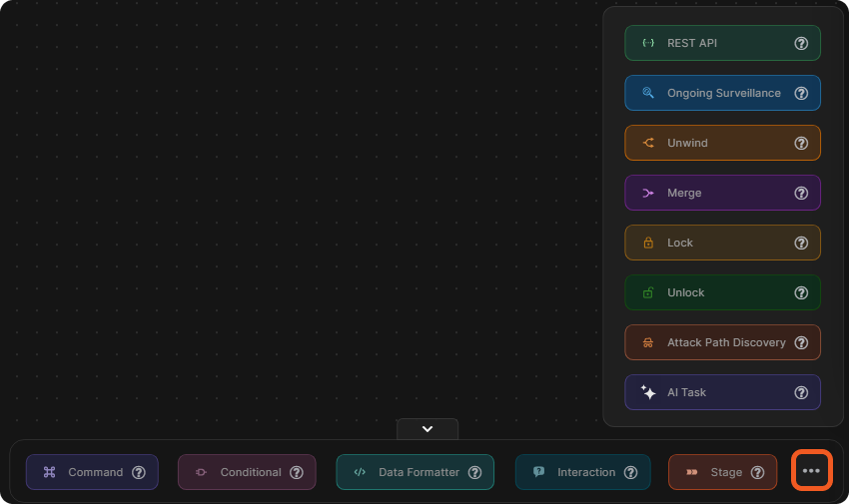The width and height of the screenshot is (849, 504).
Task: Open help for Ongoing Surveillance
Action: tap(801, 93)
